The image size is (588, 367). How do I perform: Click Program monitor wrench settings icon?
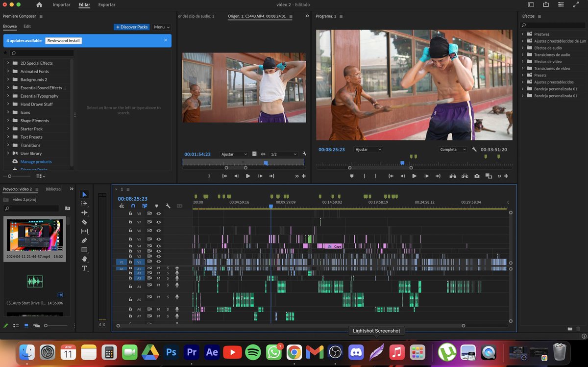474,149
